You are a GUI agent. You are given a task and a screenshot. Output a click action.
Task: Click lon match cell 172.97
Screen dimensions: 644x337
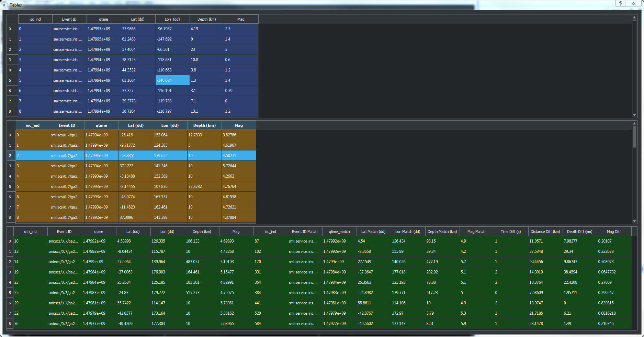tap(408, 313)
